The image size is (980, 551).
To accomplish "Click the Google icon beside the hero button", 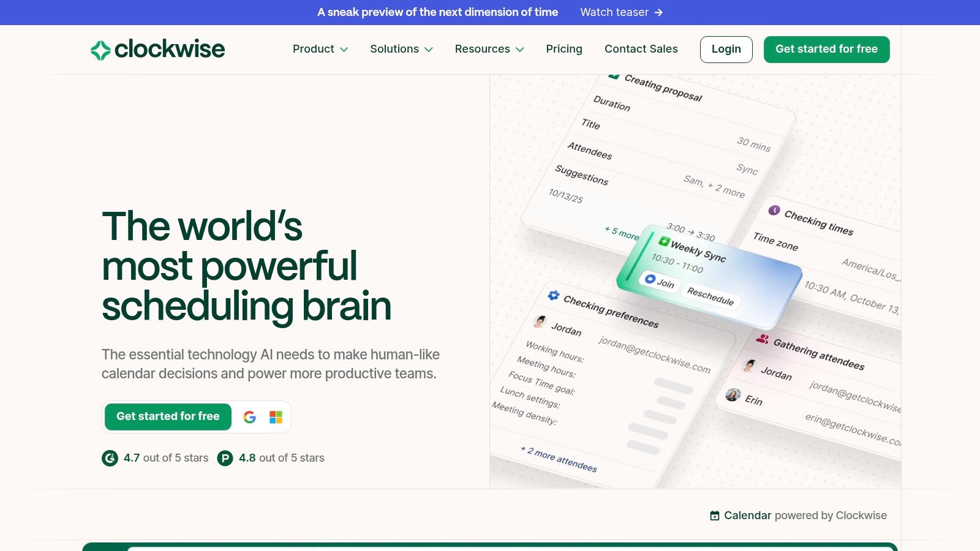I will tap(249, 417).
